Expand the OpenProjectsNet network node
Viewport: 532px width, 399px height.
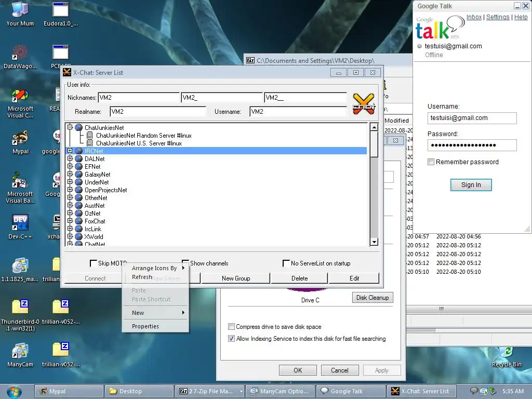(70, 190)
